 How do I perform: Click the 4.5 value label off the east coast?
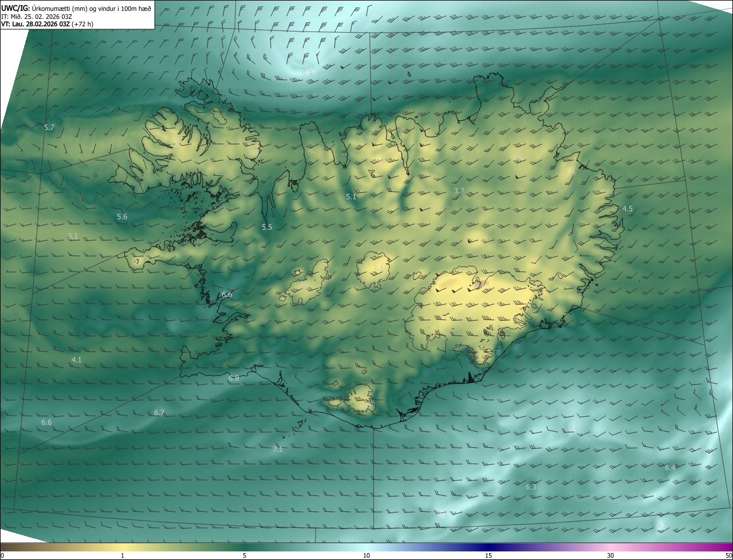pos(628,209)
